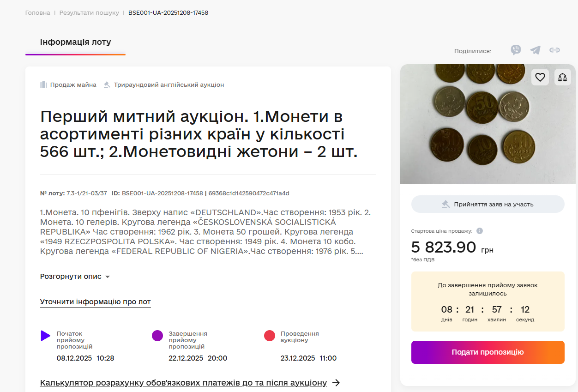Open Уточнити інформацію про лот link
Viewport: 578px width, 392px height.
pos(95,302)
